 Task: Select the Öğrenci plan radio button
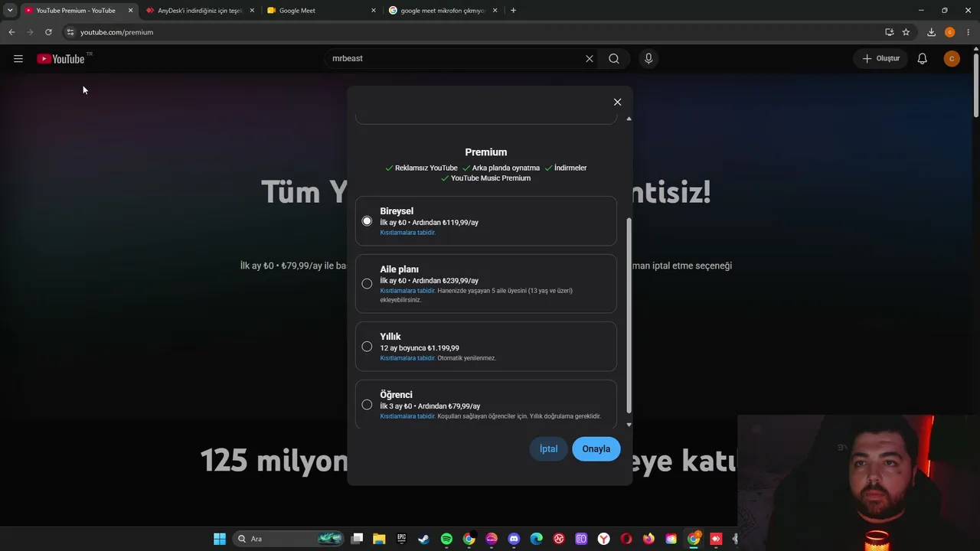(367, 405)
